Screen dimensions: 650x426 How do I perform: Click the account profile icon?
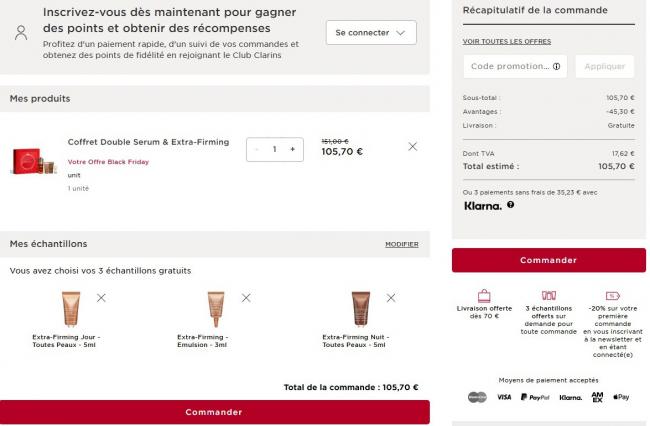21,32
